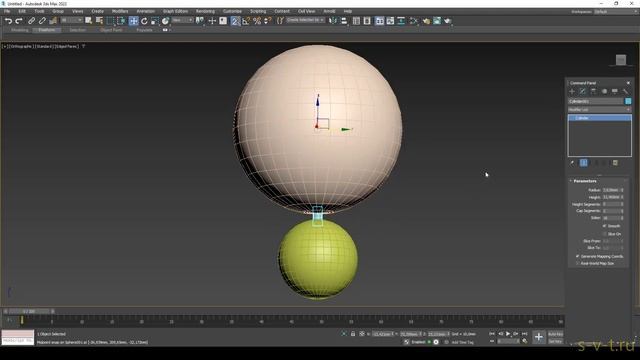Toggle the Smooth checkbox
Image resolution: width=640 pixels, height=360 pixels.
pos(604,226)
